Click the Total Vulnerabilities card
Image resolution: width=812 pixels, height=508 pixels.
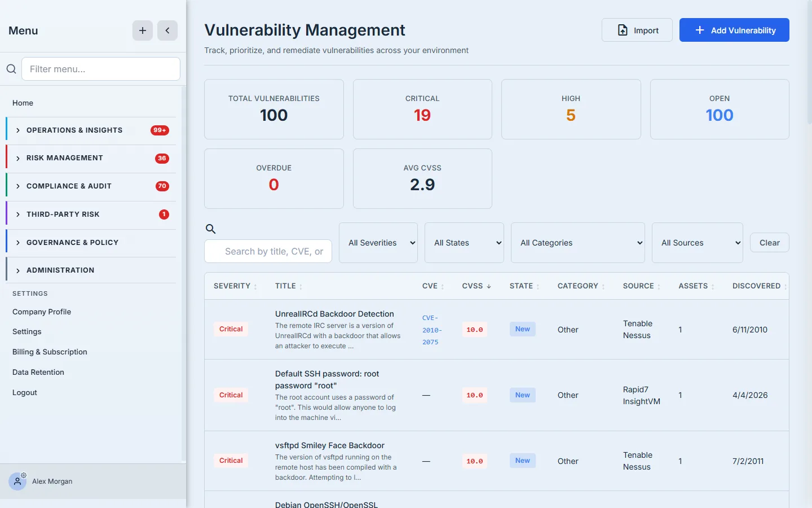pyautogui.click(x=274, y=109)
